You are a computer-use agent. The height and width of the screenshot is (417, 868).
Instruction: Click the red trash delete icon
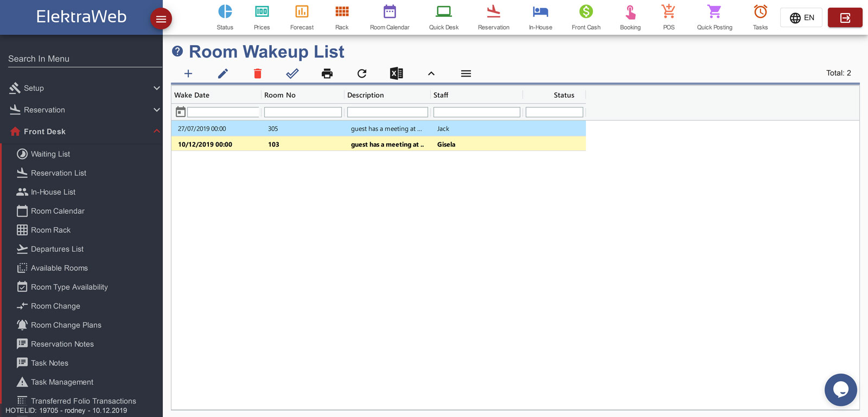click(x=258, y=73)
